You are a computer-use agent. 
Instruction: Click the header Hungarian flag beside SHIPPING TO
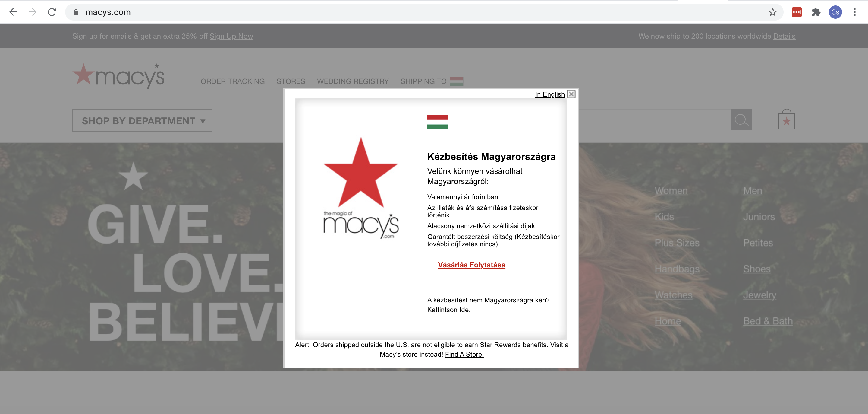(457, 81)
